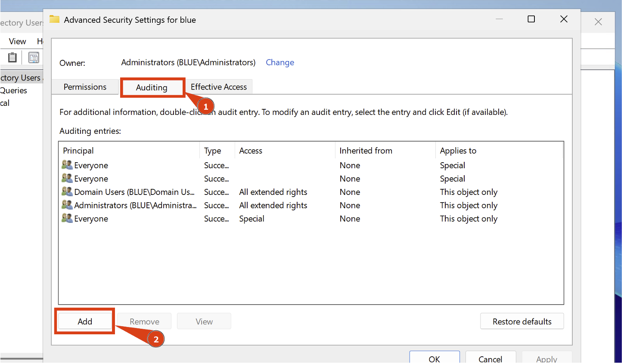Open the View menu in the console window
624x364 pixels.
pyautogui.click(x=17, y=41)
